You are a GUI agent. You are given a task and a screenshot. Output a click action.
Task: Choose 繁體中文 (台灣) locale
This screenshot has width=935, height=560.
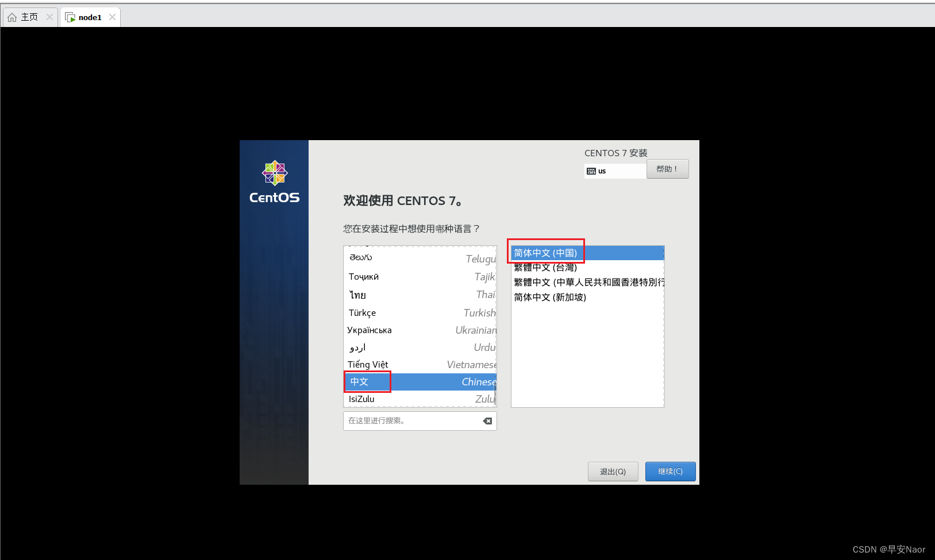587,268
